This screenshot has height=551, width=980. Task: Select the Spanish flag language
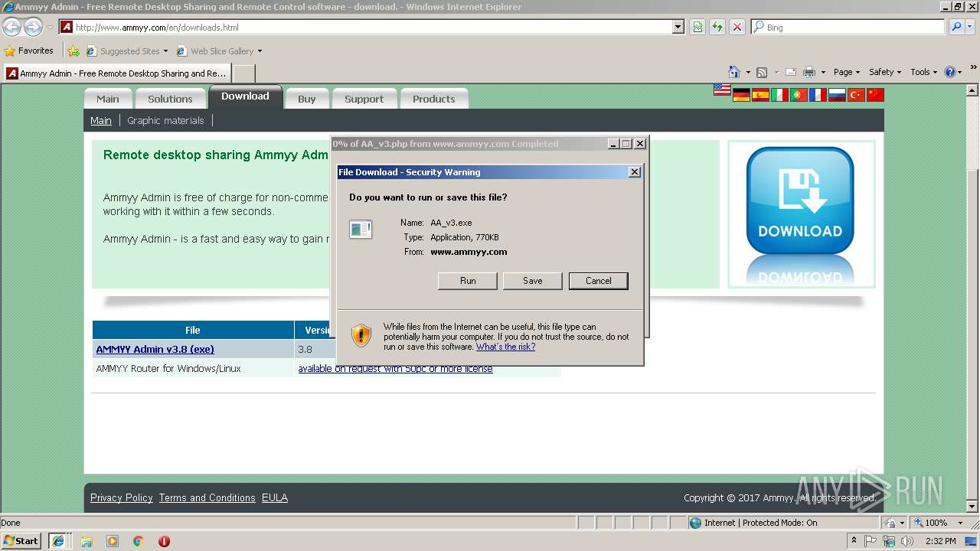760,95
